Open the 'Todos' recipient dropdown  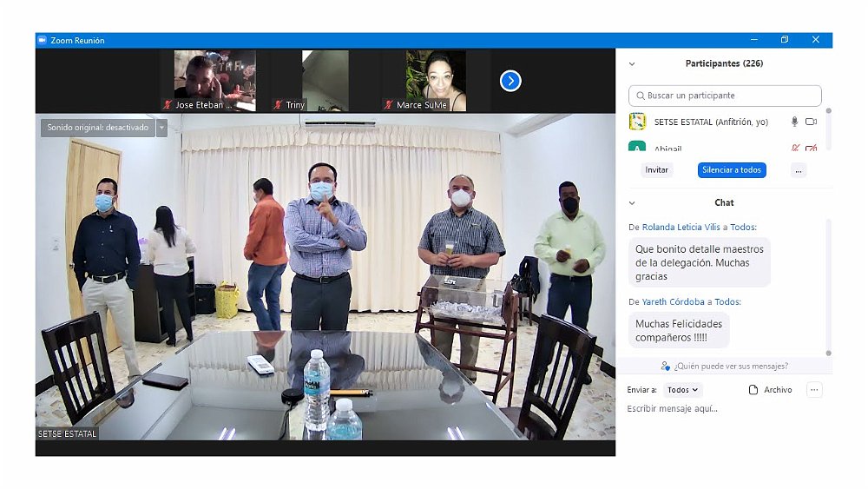[x=683, y=390]
